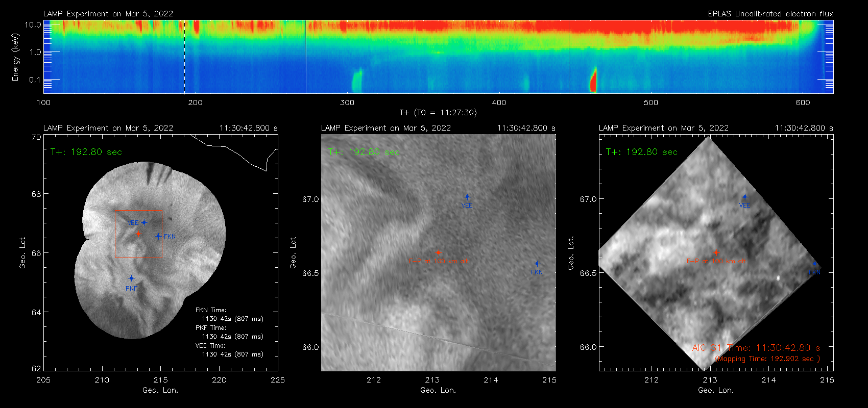Click the '66.0' latitude tick on the right panel
The image size is (868, 408).
tap(588, 347)
